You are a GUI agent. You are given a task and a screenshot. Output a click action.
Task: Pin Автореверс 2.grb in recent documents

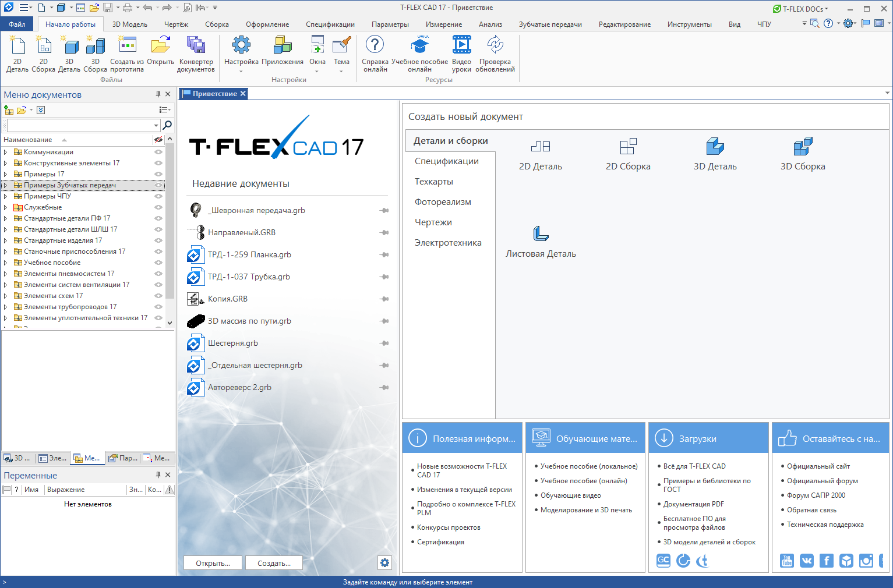384,388
